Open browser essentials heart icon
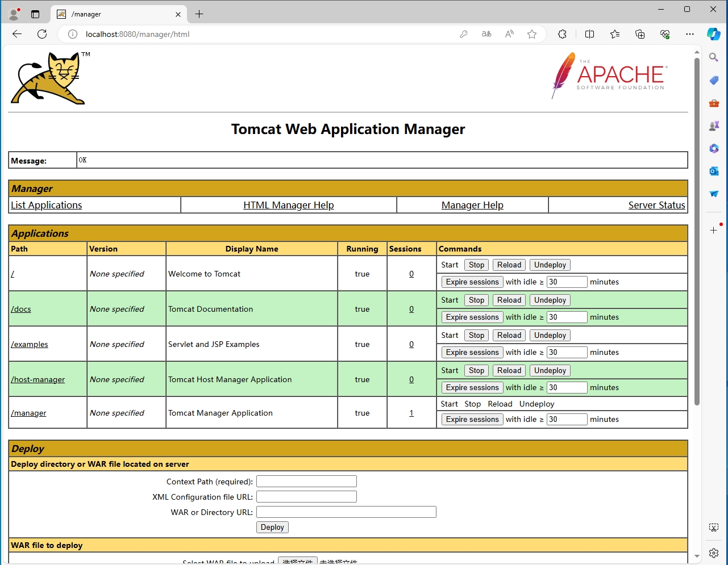This screenshot has width=728, height=565. tap(665, 34)
